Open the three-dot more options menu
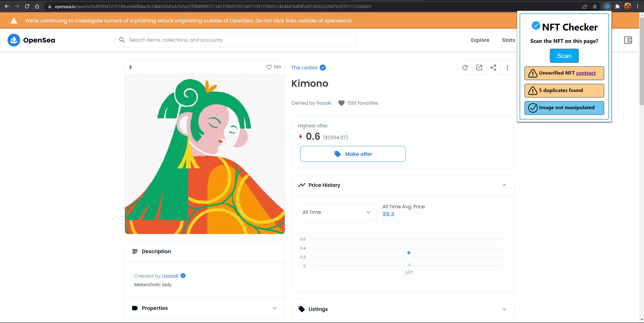Viewport: 644px width, 323px height. click(507, 68)
